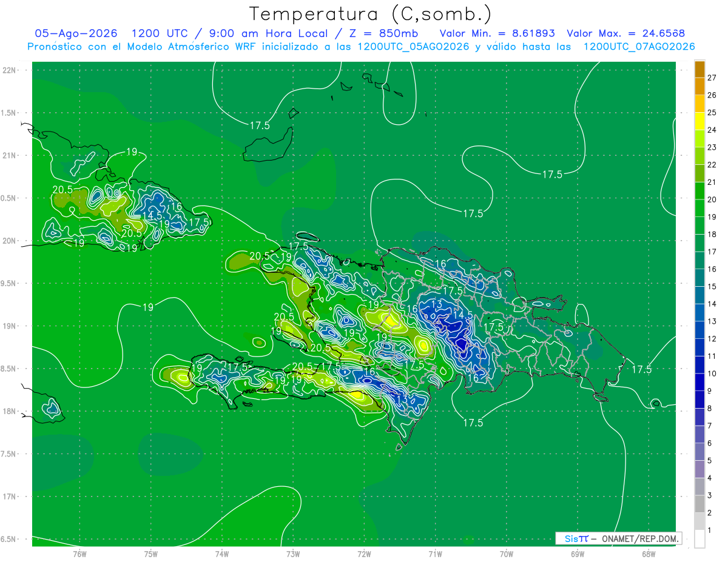Click the "75W" longitude axis label
This screenshot has width=728, height=562.
[150, 554]
